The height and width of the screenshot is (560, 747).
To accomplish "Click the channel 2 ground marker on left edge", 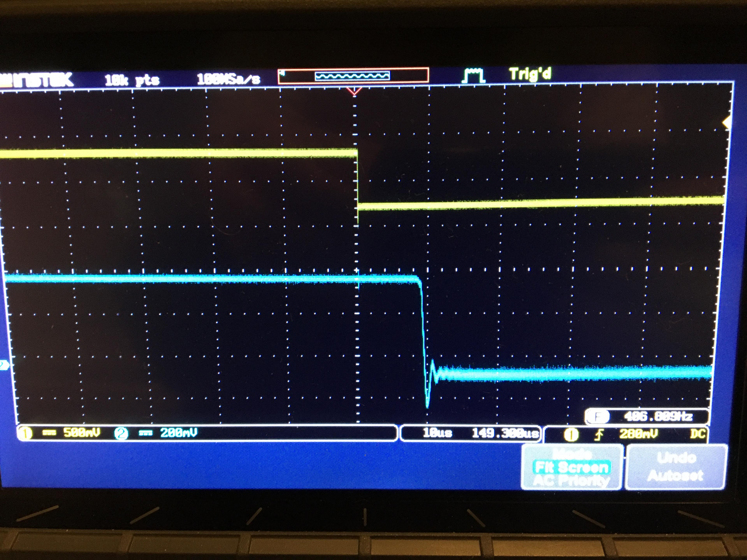I will 4,365.
